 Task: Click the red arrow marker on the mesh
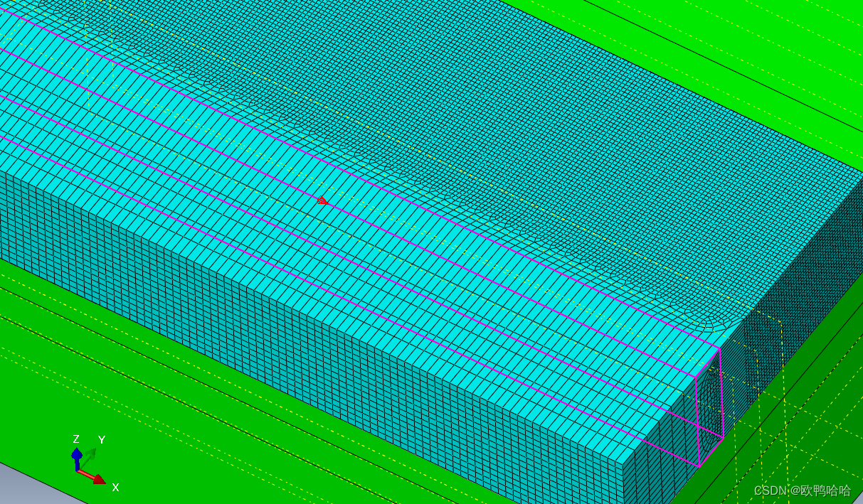(x=322, y=201)
